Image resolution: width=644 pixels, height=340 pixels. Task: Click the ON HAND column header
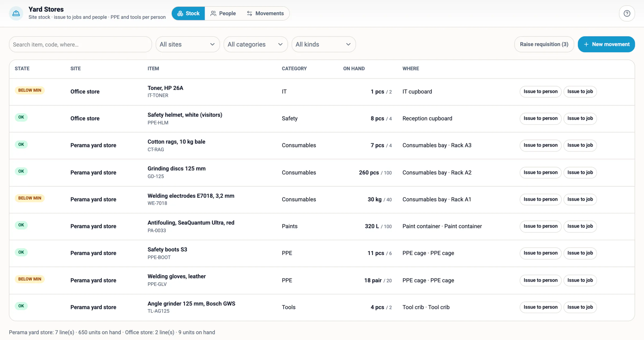[x=354, y=68]
